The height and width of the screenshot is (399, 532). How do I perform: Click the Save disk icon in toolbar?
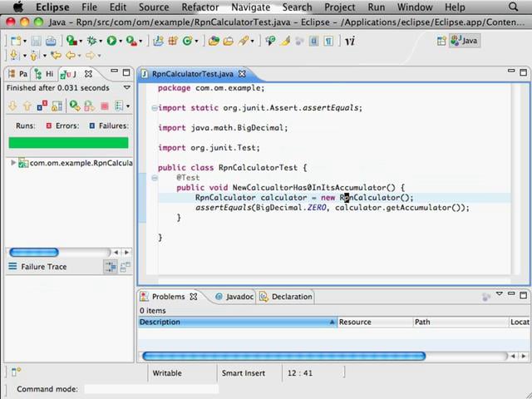click(36, 41)
